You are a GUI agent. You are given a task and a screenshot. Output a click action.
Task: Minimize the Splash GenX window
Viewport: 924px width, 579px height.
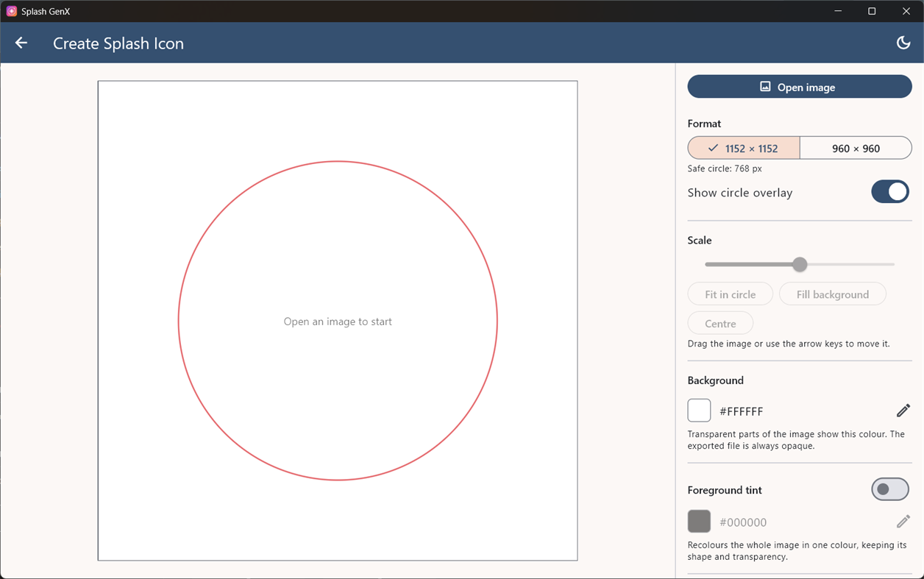(839, 11)
